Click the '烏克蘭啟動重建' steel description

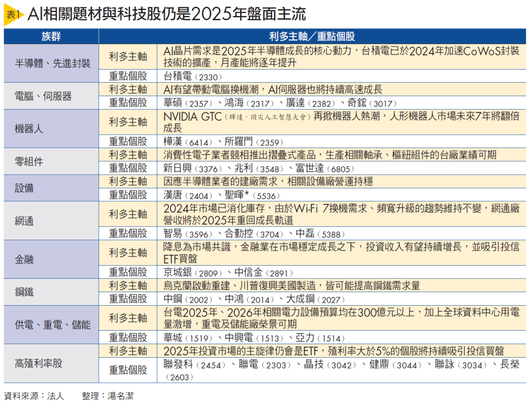[x=292, y=285]
